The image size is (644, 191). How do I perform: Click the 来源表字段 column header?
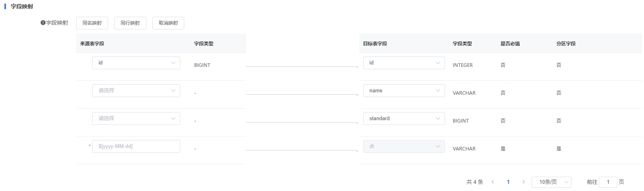(x=92, y=44)
